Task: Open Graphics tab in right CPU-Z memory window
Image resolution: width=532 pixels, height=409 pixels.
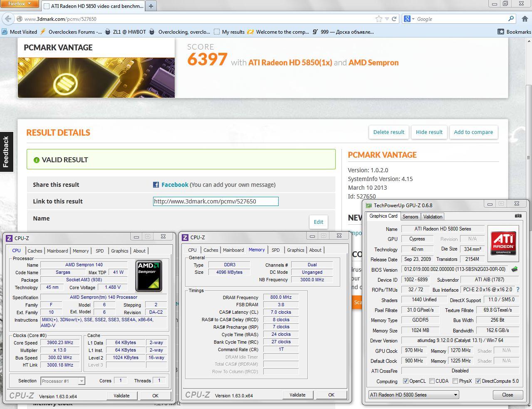Action: pyautogui.click(x=295, y=250)
